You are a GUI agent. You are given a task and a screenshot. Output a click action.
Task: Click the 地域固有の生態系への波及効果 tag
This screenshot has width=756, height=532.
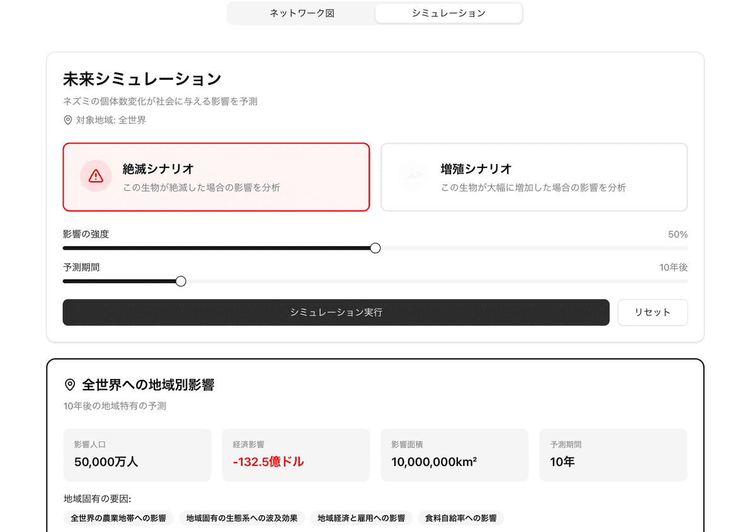[x=242, y=518]
